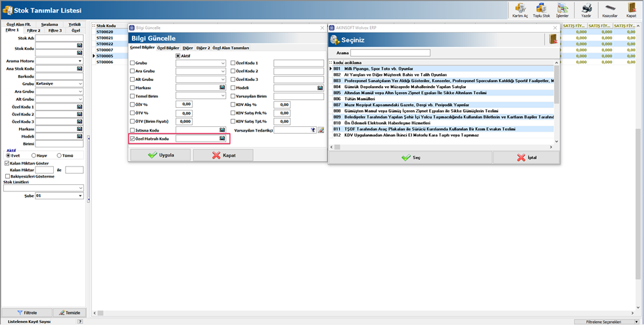This screenshot has width=644, height=325.
Task: Click lookup icon in Özel Matrah Kodu field
Action: pos(222,139)
